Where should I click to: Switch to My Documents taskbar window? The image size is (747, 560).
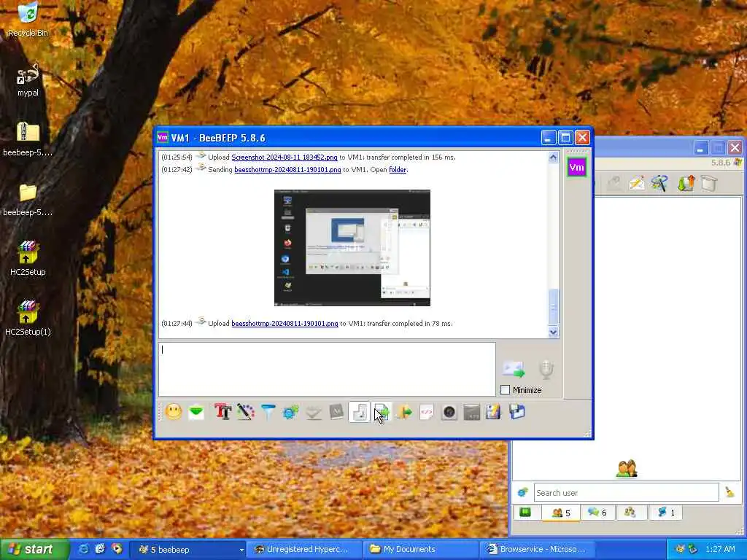(419, 550)
